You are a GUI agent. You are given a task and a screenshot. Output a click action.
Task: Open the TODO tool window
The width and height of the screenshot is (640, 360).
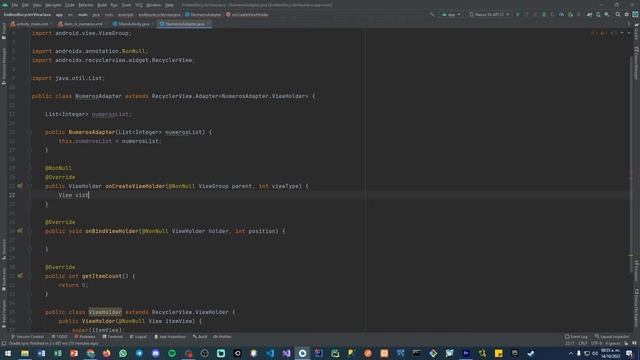[x=60, y=337]
